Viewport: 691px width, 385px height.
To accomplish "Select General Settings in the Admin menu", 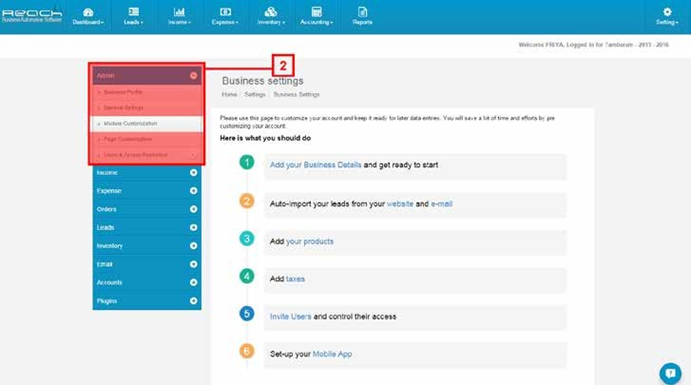I will 124,108.
